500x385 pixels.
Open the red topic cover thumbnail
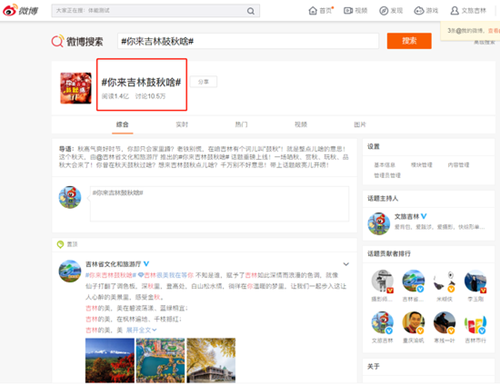tap(76, 88)
